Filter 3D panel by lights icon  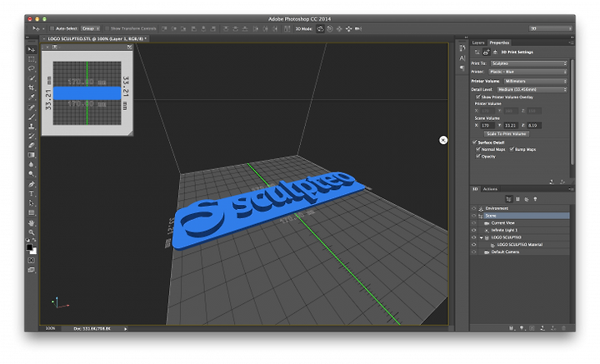535,199
